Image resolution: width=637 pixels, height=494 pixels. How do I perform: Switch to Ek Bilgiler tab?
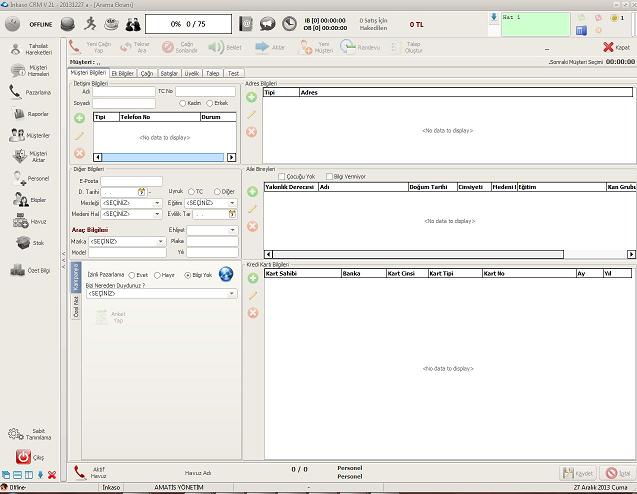pyautogui.click(x=123, y=74)
